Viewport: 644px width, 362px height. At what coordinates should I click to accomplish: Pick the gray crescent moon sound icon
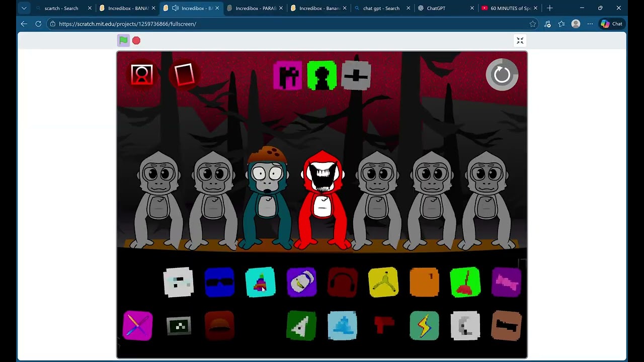(465, 326)
